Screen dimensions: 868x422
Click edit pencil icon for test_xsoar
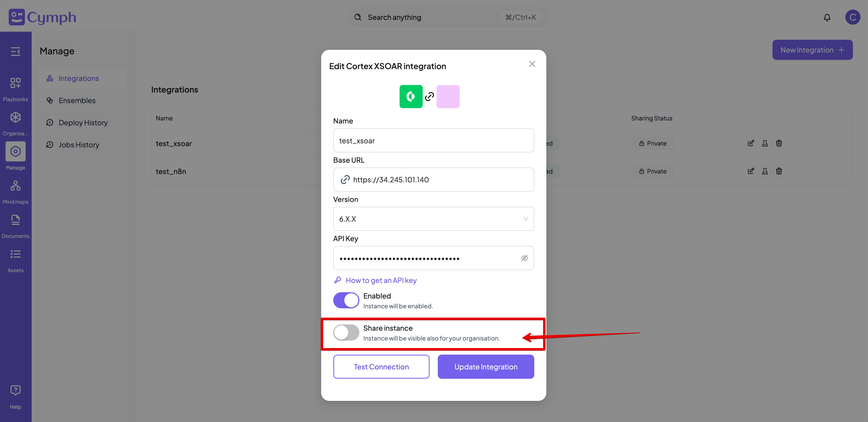[x=751, y=143]
